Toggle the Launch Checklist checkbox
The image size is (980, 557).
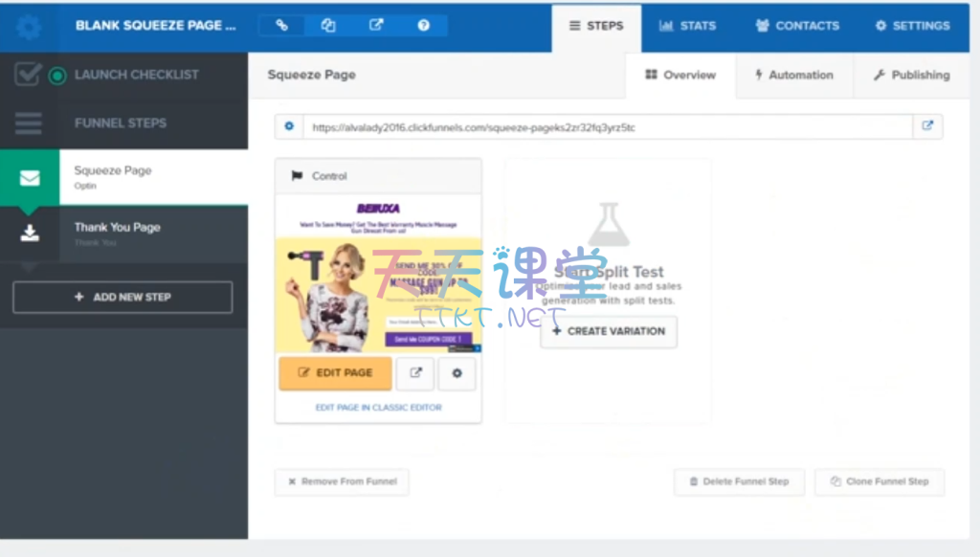27,75
